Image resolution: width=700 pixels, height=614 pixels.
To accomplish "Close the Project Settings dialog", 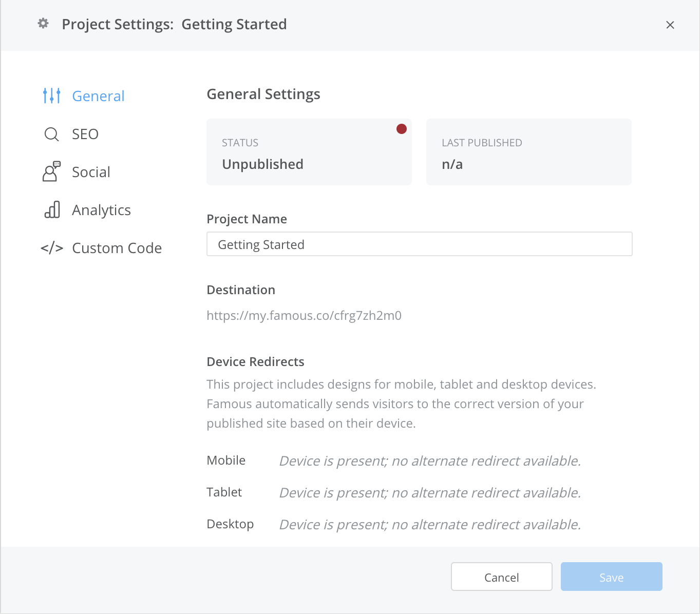I will point(670,25).
